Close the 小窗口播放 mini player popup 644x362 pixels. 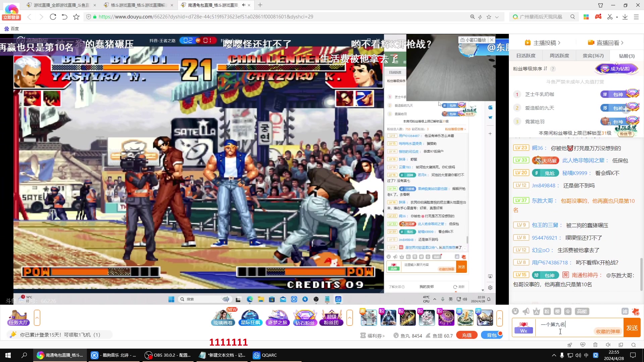click(x=491, y=40)
